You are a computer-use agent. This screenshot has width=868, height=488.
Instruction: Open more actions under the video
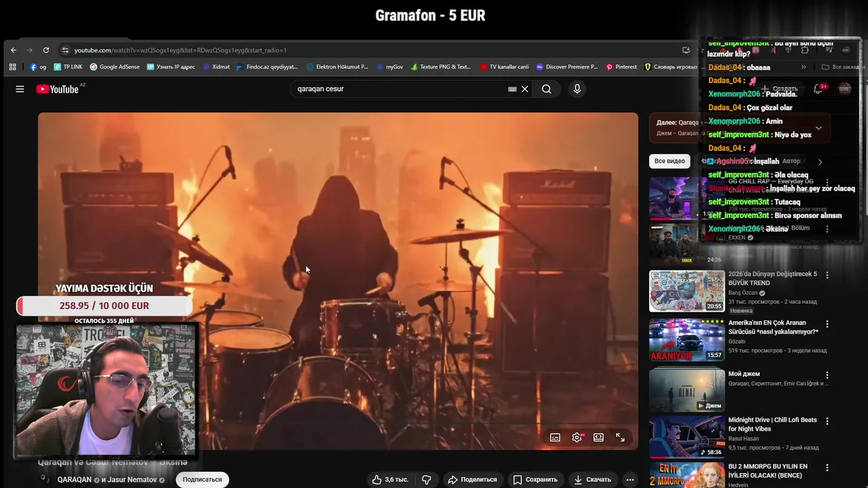pos(630,479)
